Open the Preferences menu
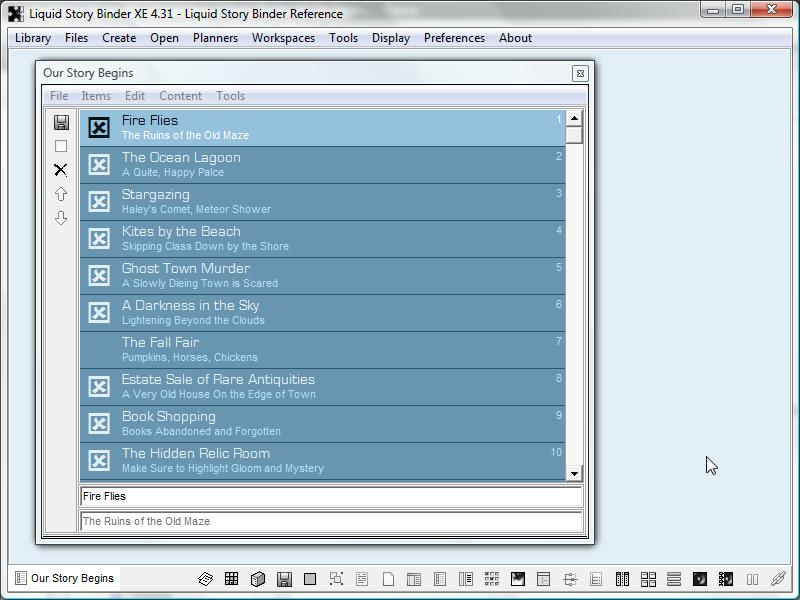 [x=454, y=38]
